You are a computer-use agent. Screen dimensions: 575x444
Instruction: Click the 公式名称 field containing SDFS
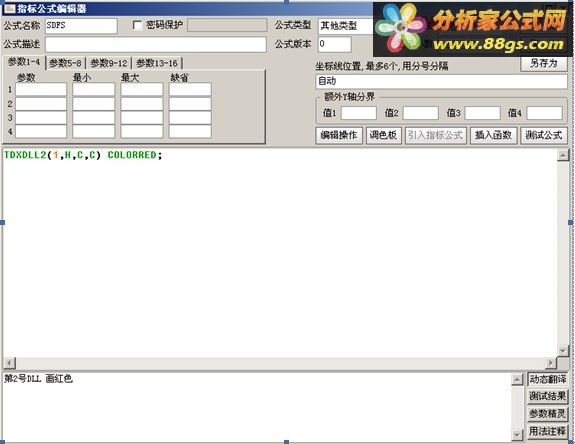coord(81,26)
